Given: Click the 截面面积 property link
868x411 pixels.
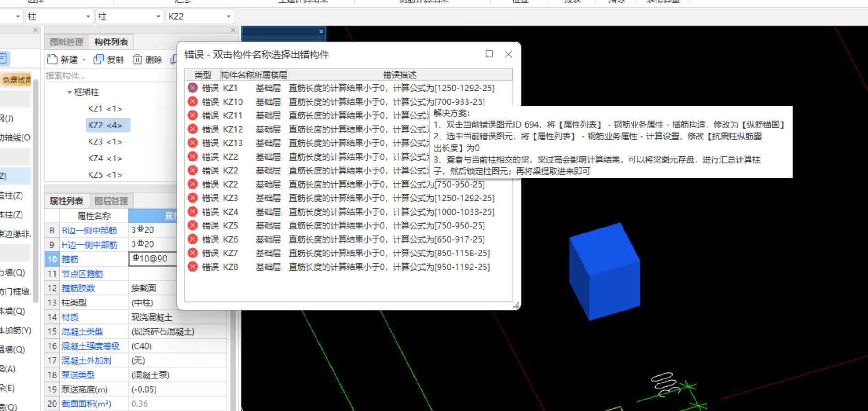Looking at the screenshot, I should pos(87,404).
